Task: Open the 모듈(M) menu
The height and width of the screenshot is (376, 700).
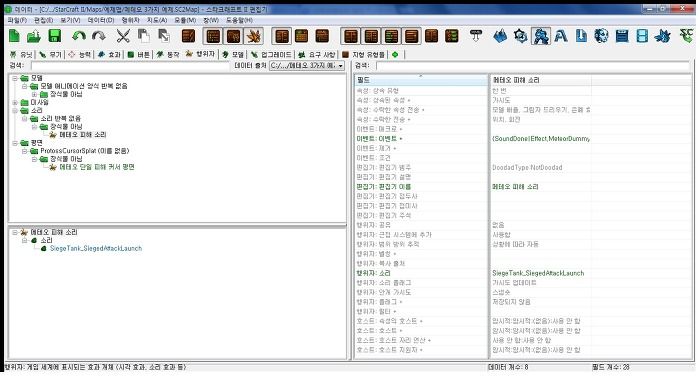Action: [x=185, y=21]
